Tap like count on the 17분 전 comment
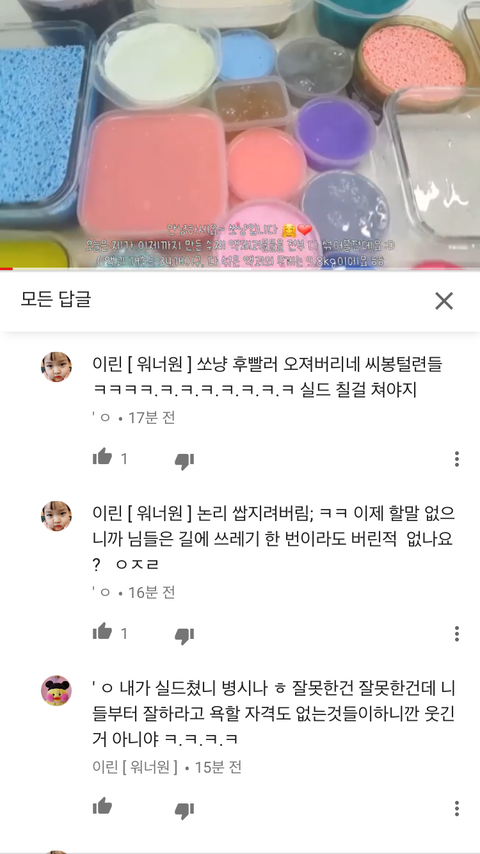 coord(124,459)
